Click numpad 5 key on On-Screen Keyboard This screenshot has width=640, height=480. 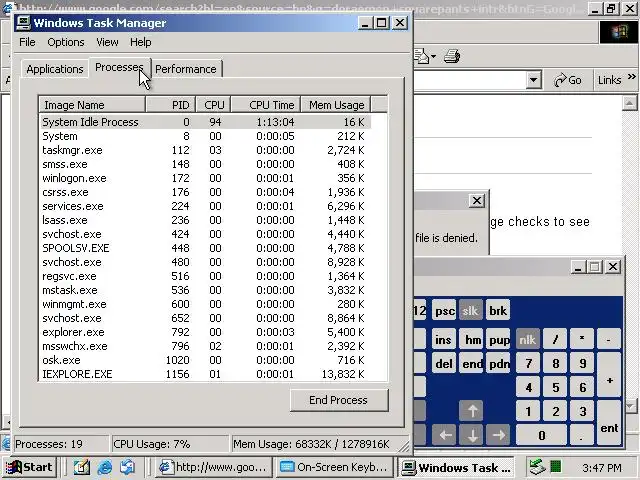pos(555,387)
